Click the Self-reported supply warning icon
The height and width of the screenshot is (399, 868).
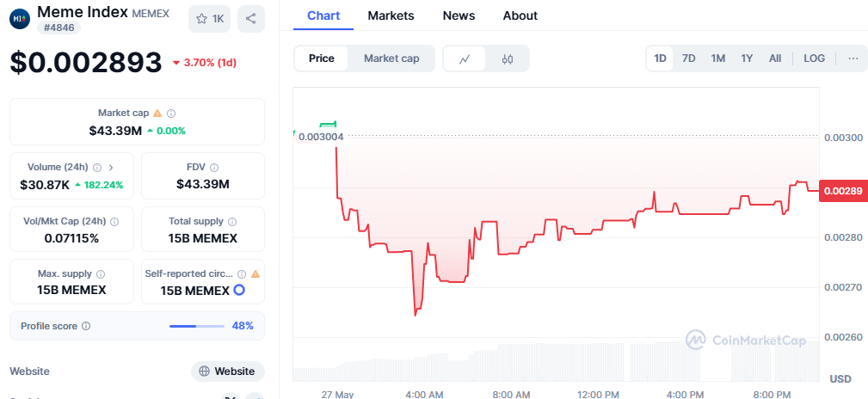point(255,273)
